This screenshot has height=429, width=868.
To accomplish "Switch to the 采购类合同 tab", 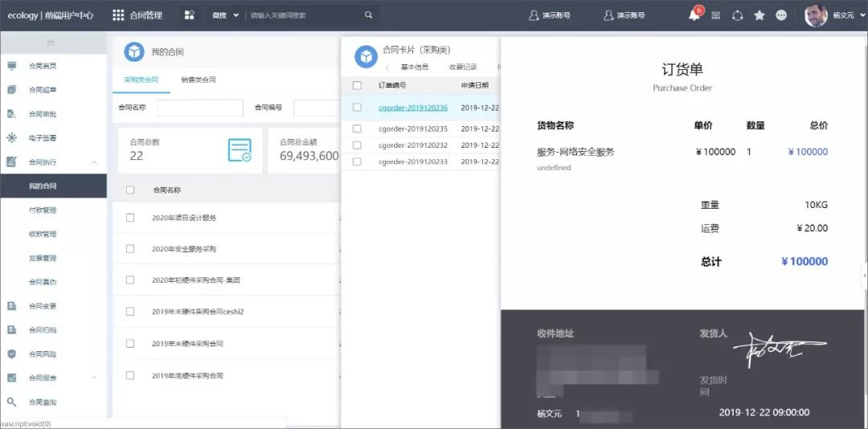I will pos(141,80).
